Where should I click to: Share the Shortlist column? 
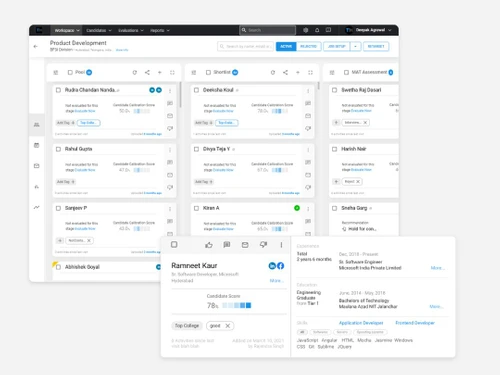pos(285,72)
